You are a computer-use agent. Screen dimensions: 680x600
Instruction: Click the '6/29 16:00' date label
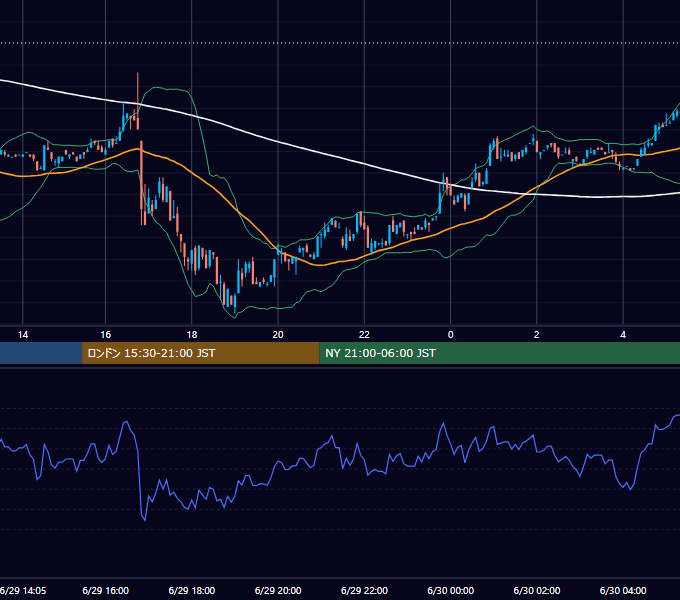click(105, 590)
